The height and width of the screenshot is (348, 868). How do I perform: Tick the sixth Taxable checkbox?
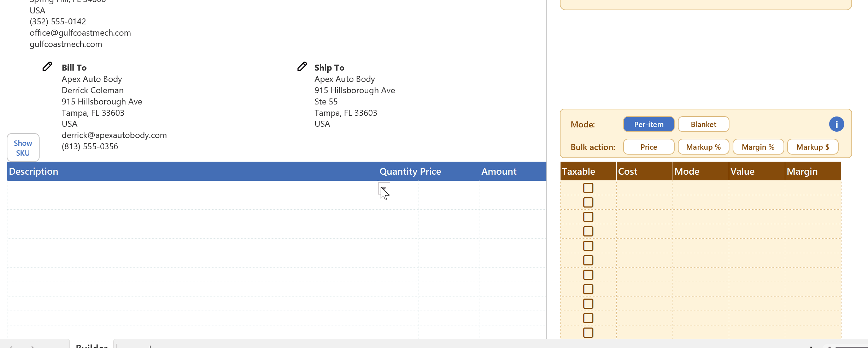[588, 260]
